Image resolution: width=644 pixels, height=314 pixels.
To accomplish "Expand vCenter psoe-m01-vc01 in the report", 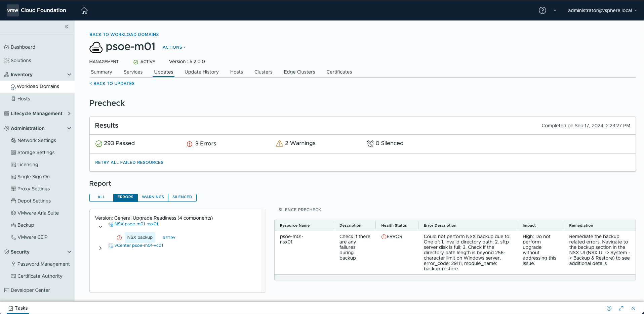I will [x=100, y=248].
